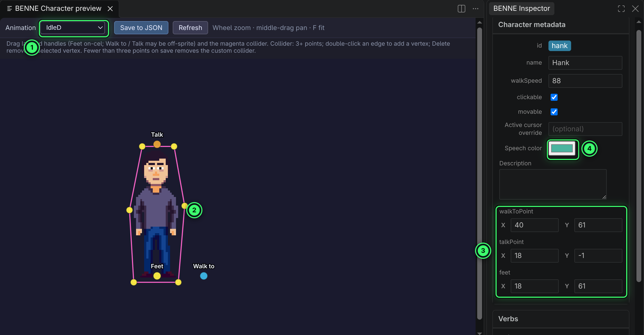The width and height of the screenshot is (644, 335).
Task: Select the top-left collider vertex
Action: 142,146
